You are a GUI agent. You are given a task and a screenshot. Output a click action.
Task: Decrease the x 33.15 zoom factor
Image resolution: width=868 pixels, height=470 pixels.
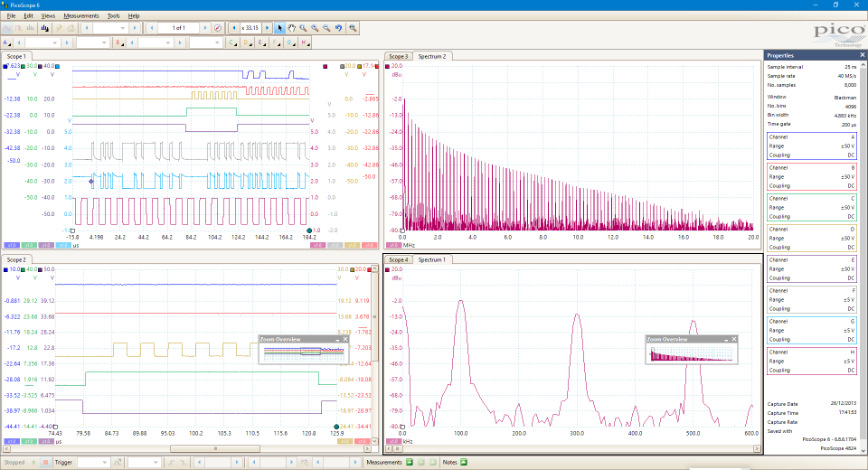pos(234,28)
